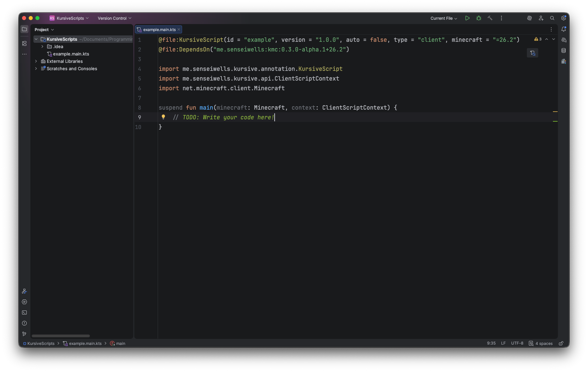Open line and column 9:35 indicator
The image size is (588, 372).
pos(491,343)
